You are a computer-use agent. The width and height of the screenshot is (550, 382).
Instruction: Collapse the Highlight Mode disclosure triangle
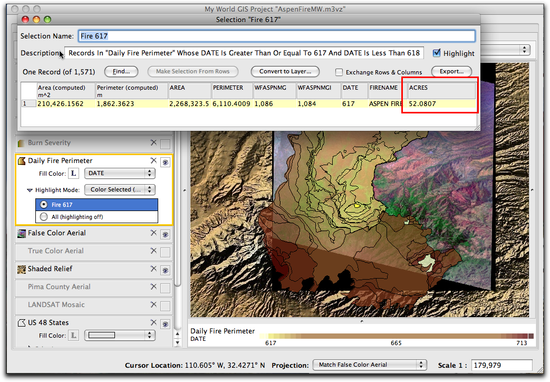click(x=30, y=190)
